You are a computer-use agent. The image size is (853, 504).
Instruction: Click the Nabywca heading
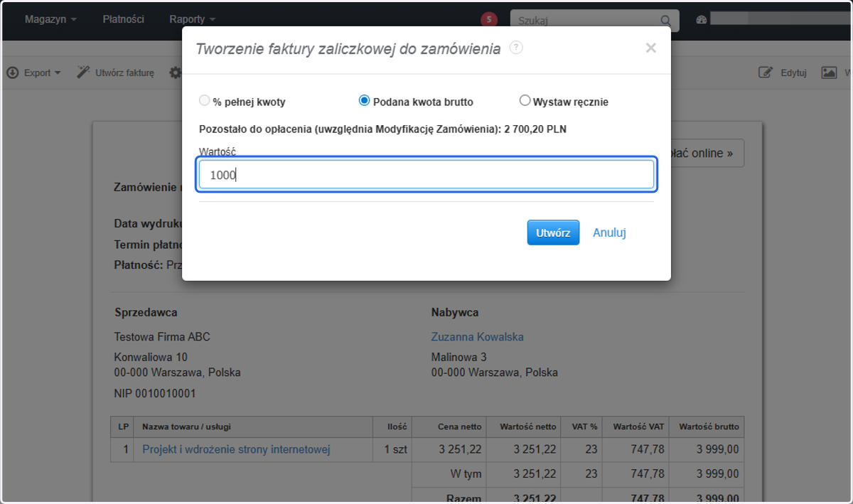[455, 312]
